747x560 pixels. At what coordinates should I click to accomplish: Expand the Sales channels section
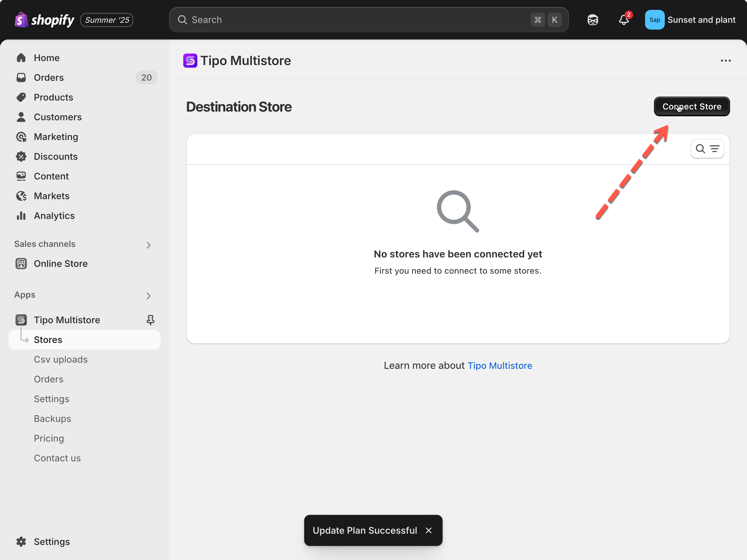coord(148,245)
